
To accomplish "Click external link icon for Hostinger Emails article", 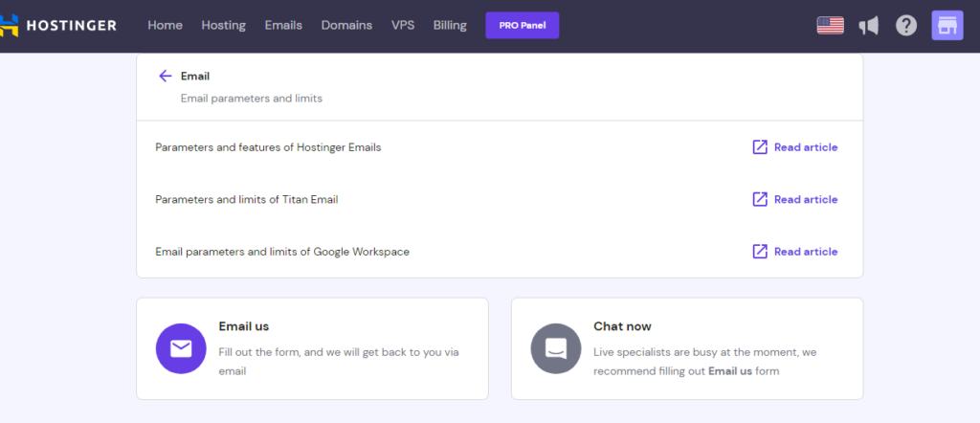I will point(760,147).
